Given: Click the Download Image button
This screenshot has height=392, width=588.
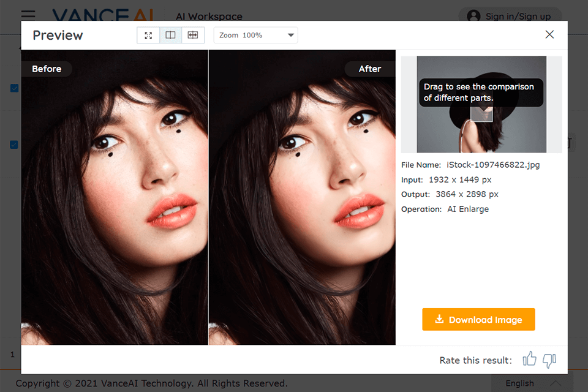Looking at the screenshot, I should [x=478, y=320].
